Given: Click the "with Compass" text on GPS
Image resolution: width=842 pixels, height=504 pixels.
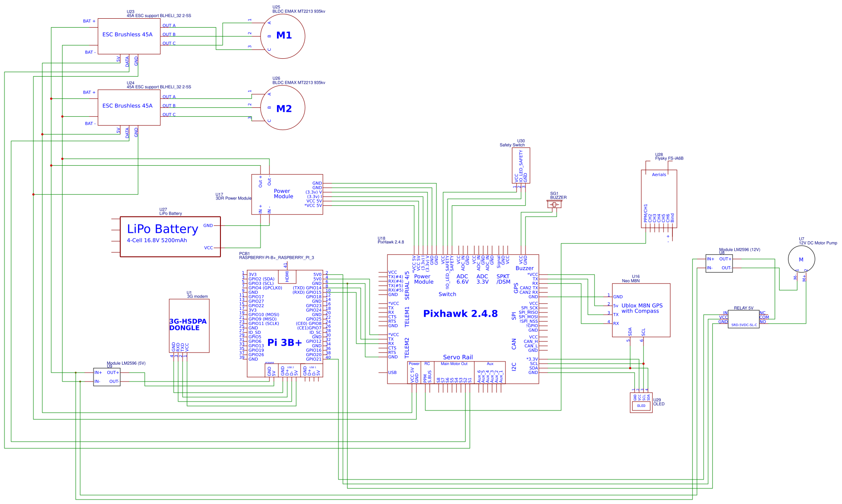Looking at the screenshot, I should 640,311.
